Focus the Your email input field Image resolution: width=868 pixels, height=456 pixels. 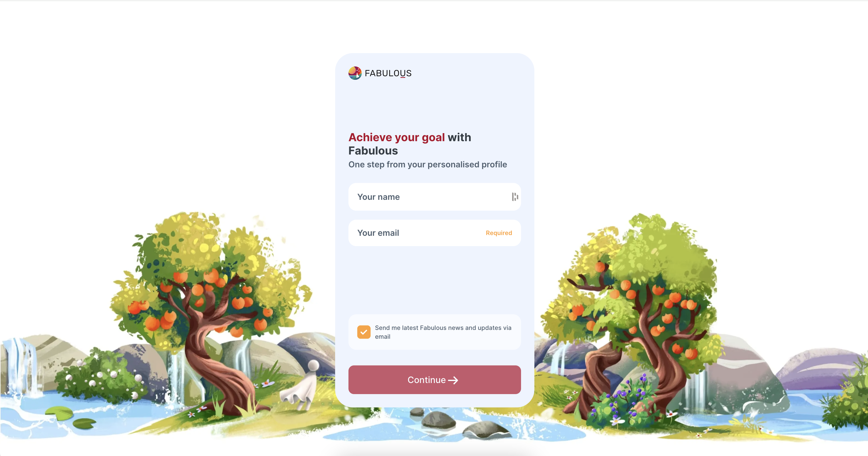434,233
